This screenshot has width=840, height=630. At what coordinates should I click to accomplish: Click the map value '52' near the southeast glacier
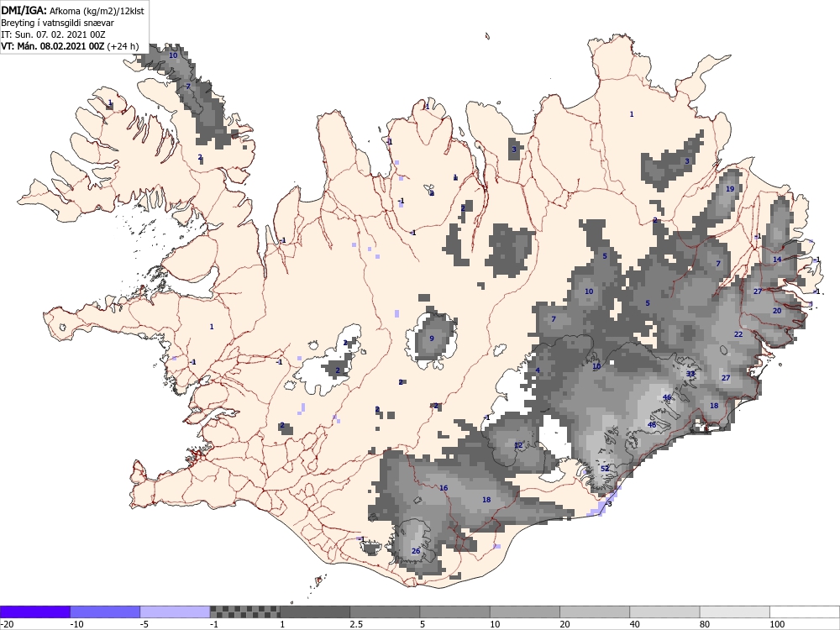(x=605, y=468)
